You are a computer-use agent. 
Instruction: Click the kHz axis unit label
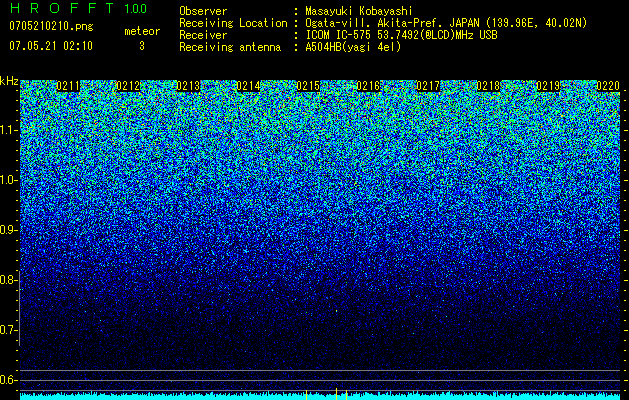[x=9, y=81]
